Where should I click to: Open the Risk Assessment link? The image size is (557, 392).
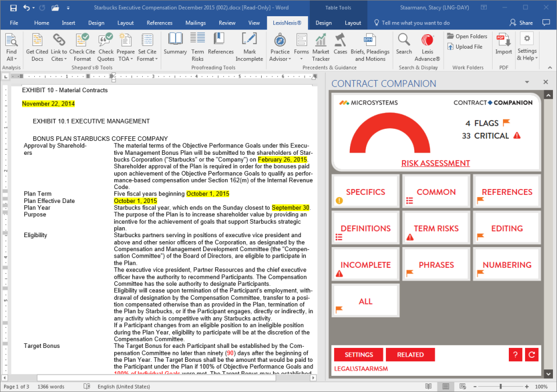click(x=435, y=163)
